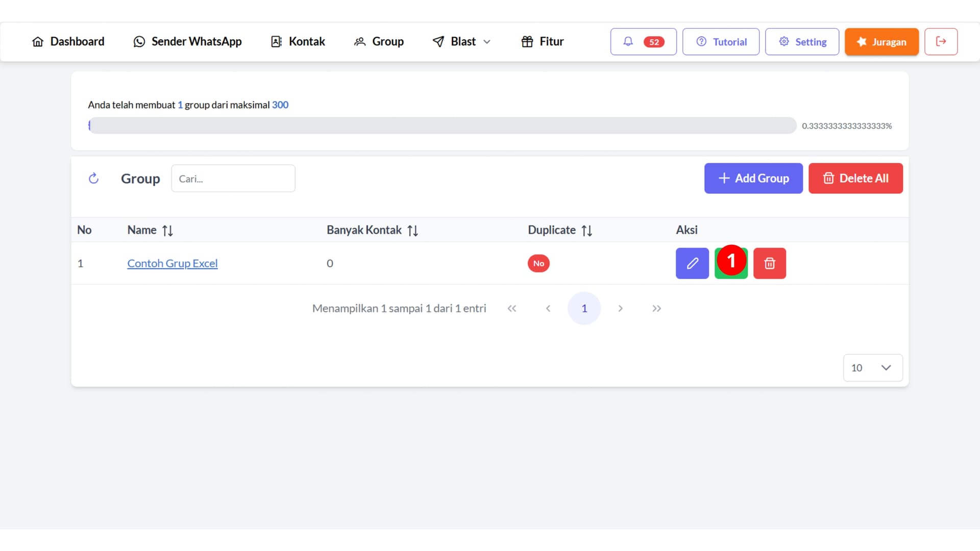
Task: Expand the Blast dropdown menu
Action: coord(461,42)
